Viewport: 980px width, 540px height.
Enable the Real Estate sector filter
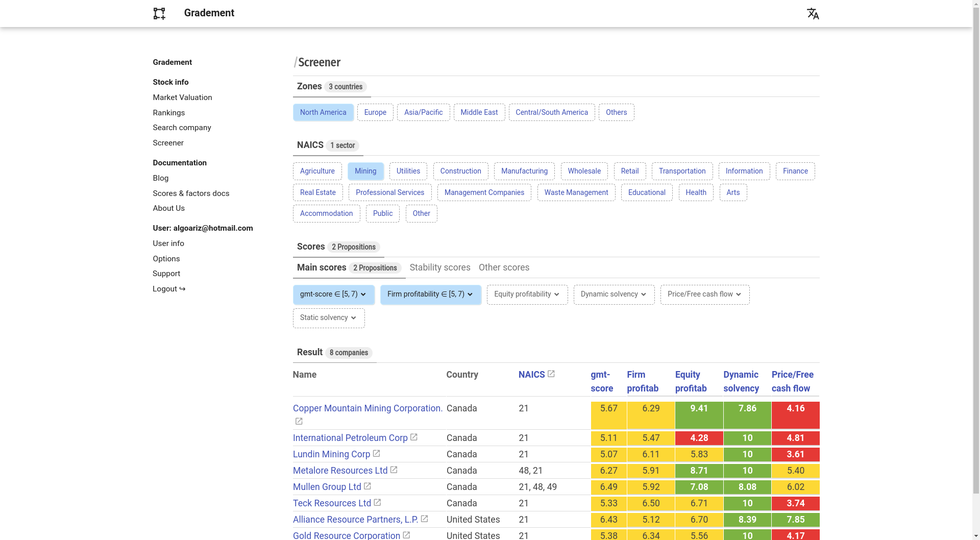tap(318, 192)
